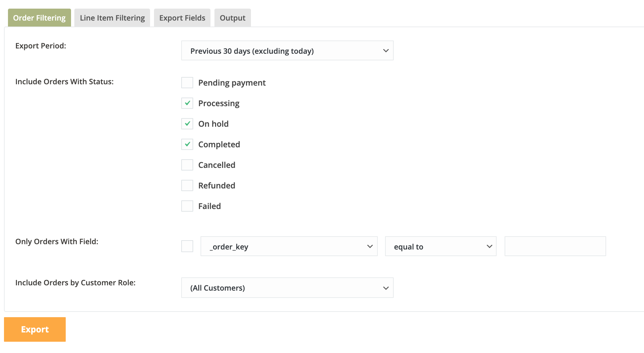Open the Export Period dropdown
The image size is (644, 353).
(287, 51)
